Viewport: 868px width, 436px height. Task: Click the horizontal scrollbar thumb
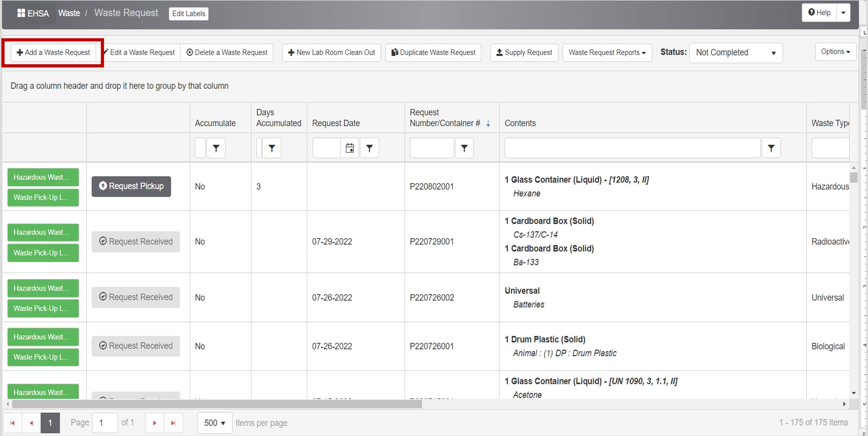coord(217,404)
